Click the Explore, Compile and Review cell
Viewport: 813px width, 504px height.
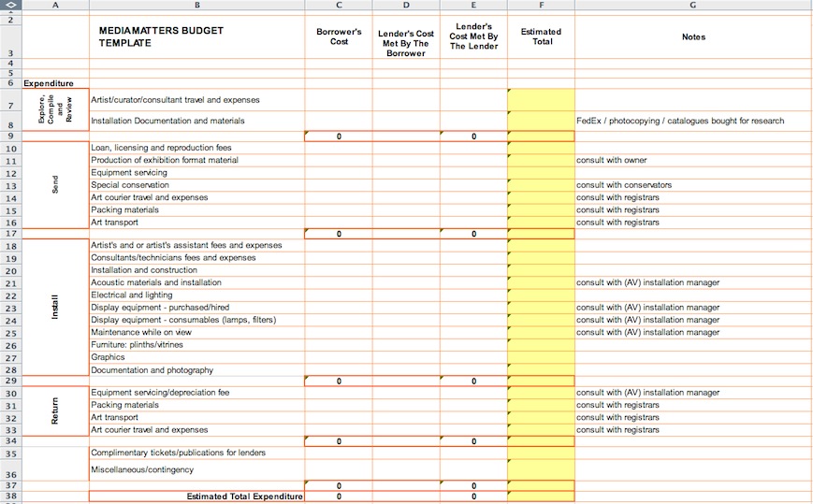(55, 109)
